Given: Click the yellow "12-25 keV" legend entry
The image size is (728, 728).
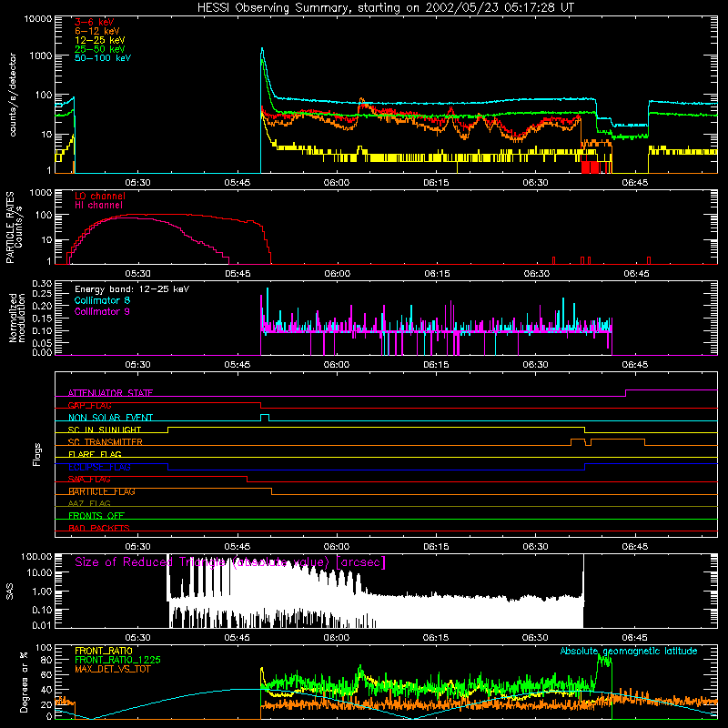Looking at the screenshot, I should [x=100, y=40].
